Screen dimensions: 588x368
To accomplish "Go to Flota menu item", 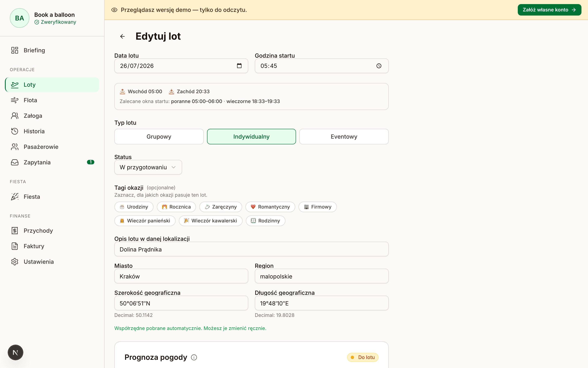I will pyautogui.click(x=52, y=100).
